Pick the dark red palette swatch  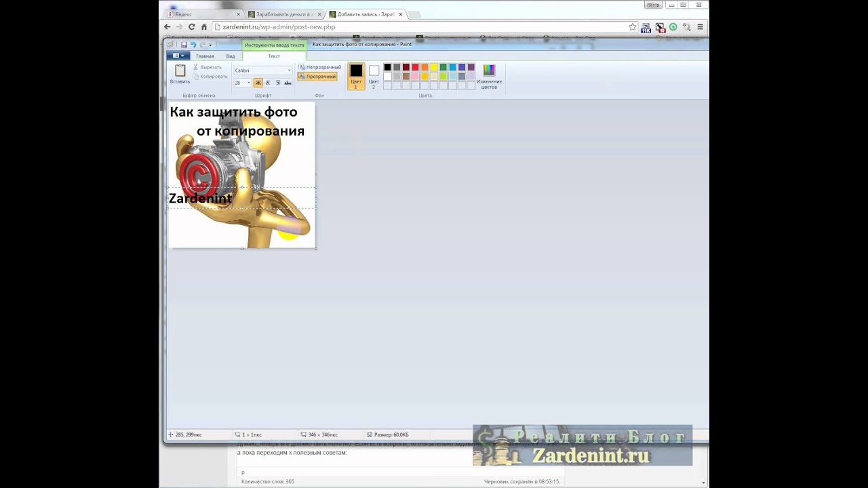point(406,67)
